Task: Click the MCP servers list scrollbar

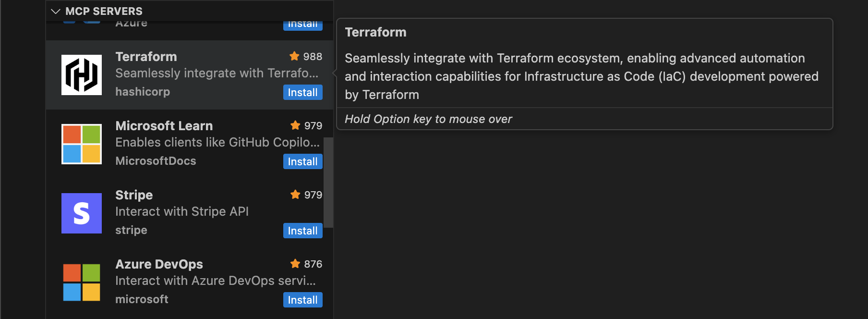Action: (x=328, y=183)
